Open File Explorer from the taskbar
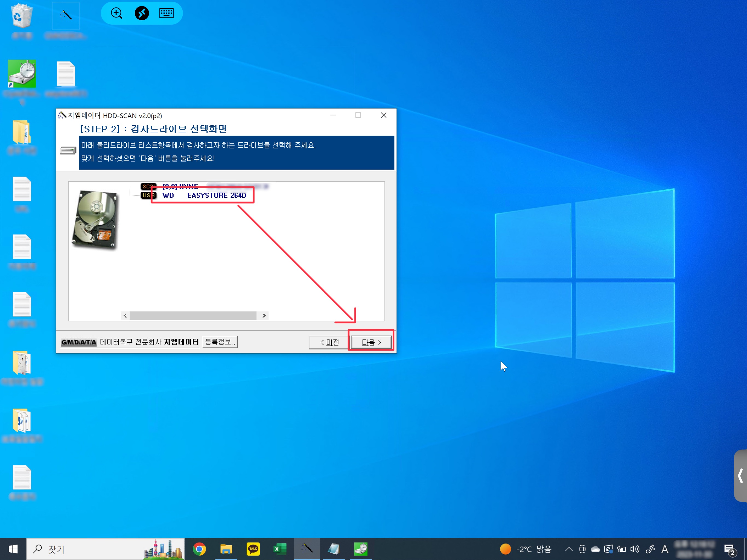Viewport: 747px width, 560px height. [226, 549]
